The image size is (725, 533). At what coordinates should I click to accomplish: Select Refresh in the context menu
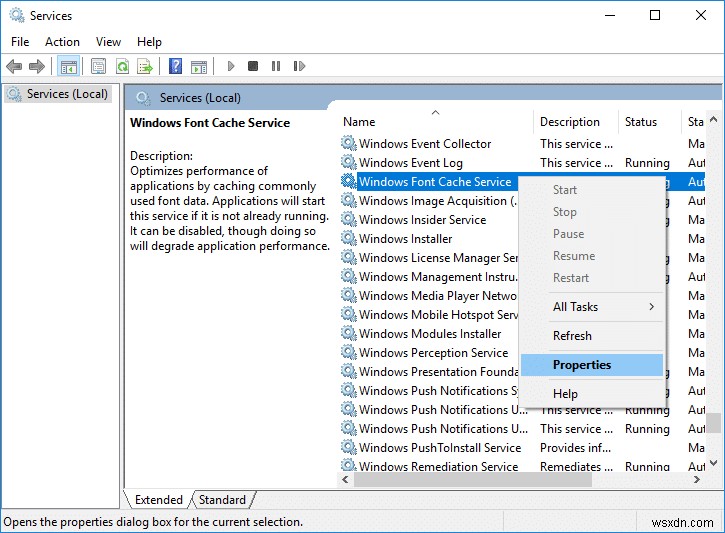(x=572, y=336)
